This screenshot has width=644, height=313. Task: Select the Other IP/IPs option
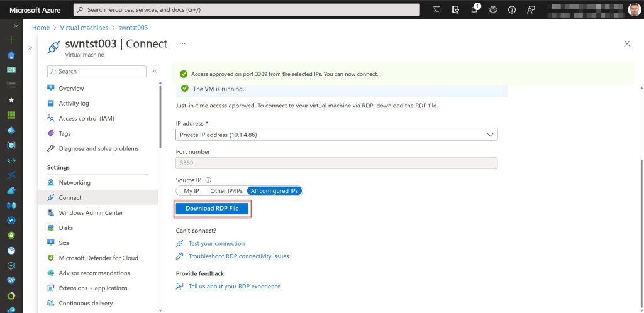click(x=226, y=190)
